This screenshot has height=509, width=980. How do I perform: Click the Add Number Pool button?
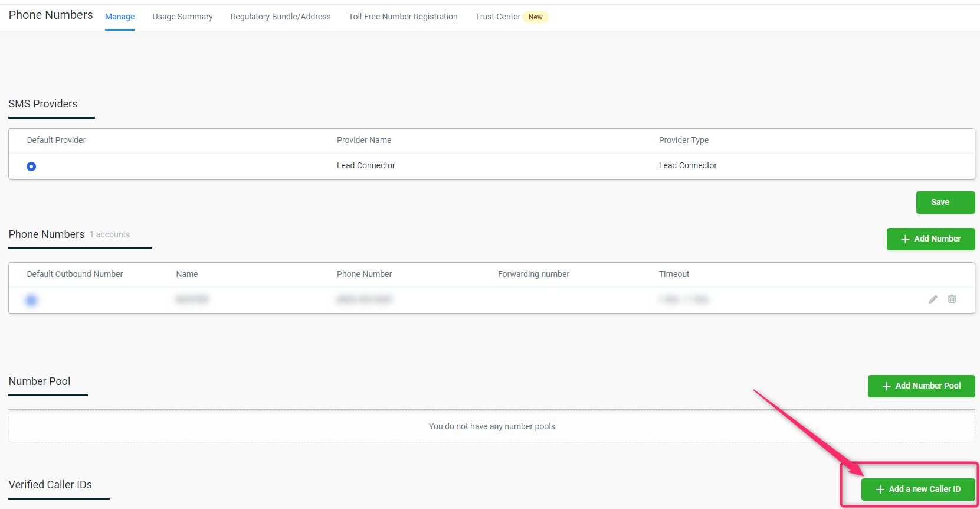point(921,386)
